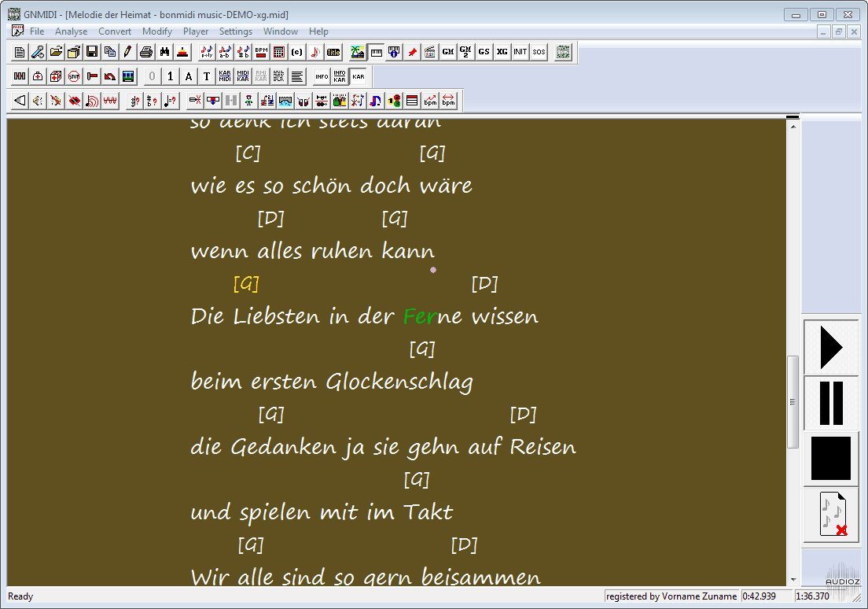The height and width of the screenshot is (609, 868).
Task: Click the red STOP sign icon
Action: click(x=74, y=76)
